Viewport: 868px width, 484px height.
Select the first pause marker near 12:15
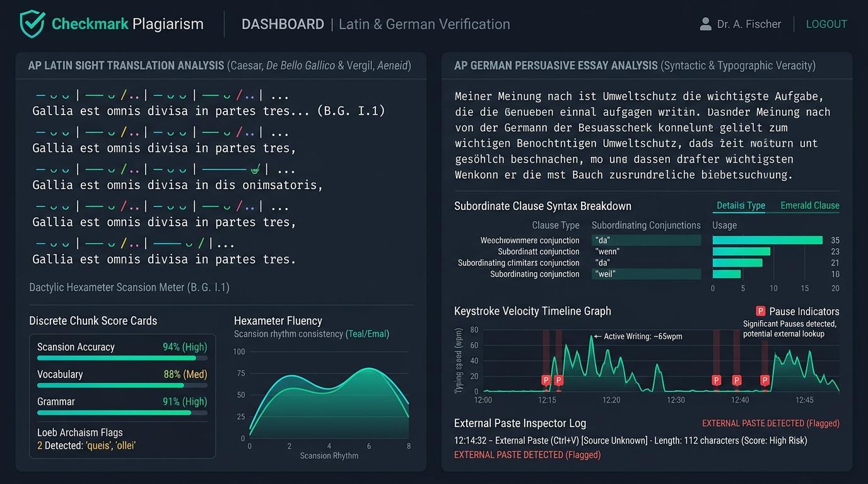tap(546, 380)
